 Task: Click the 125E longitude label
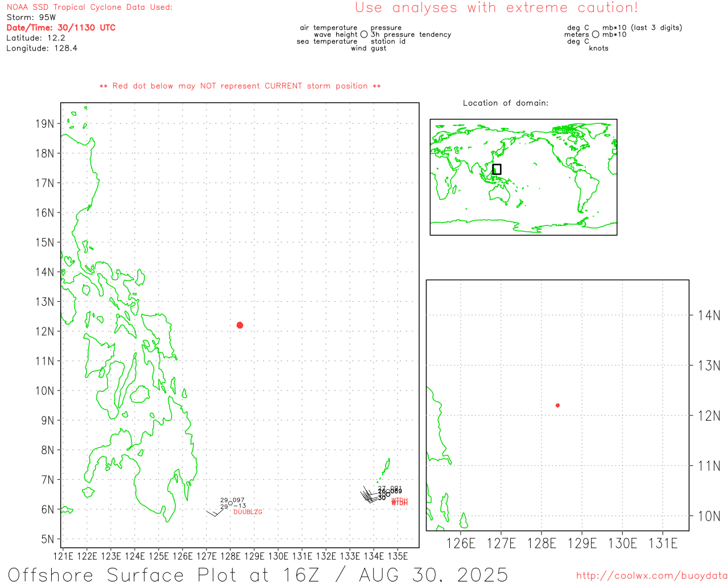pos(159,556)
